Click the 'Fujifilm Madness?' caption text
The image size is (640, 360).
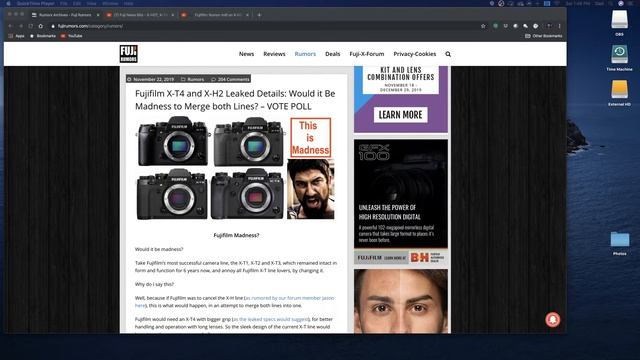pyautogui.click(x=236, y=236)
